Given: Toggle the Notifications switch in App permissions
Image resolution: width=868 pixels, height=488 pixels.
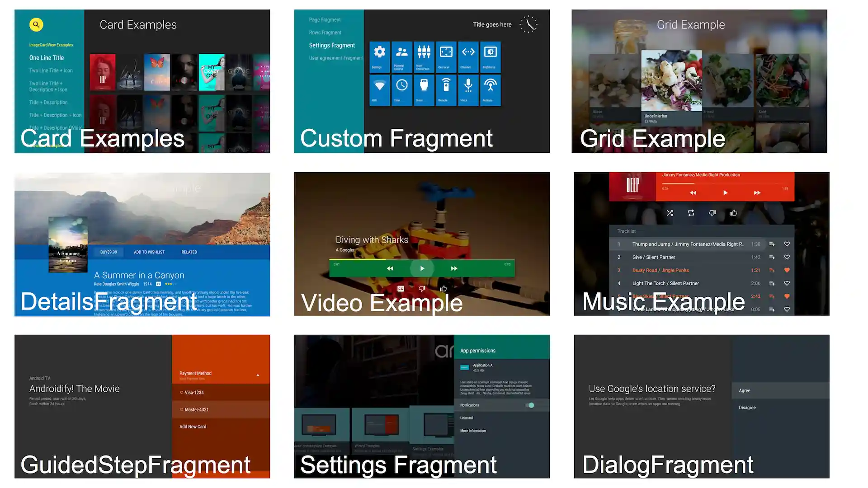Looking at the screenshot, I should 530,405.
